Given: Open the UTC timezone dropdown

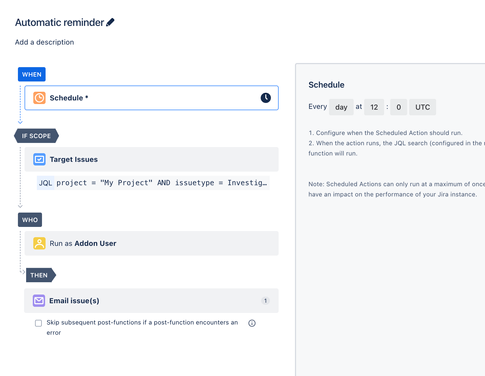Looking at the screenshot, I should tap(422, 107).
